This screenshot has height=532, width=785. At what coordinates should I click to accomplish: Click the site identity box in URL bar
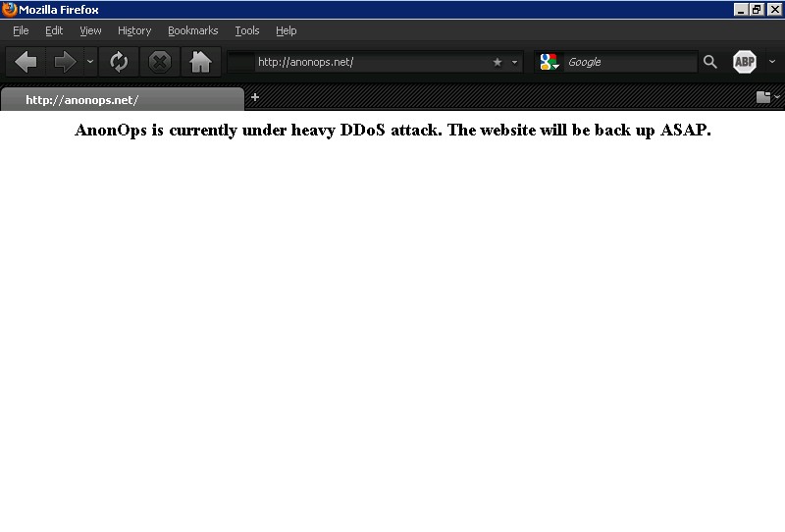click(x=241, y=62)
